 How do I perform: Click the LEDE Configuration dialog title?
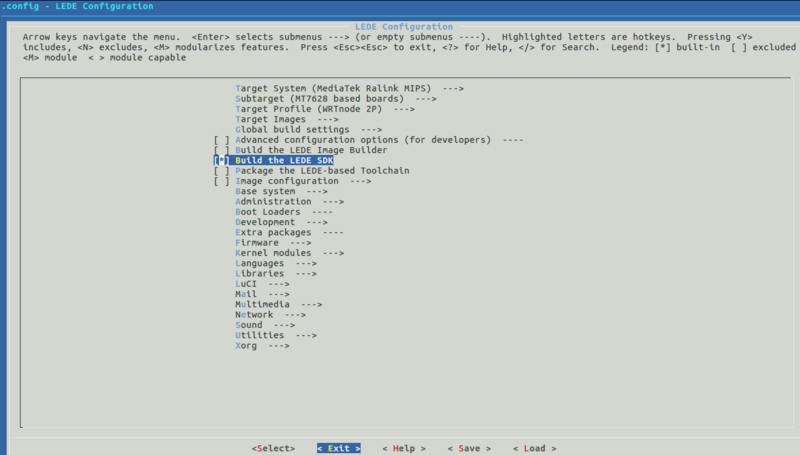(x=404, y=27)
